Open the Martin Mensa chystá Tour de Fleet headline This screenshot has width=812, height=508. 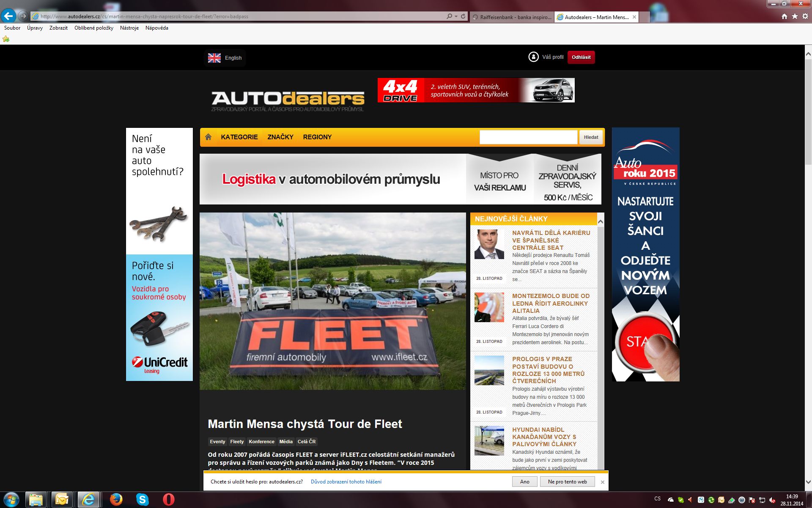(305, 424)
